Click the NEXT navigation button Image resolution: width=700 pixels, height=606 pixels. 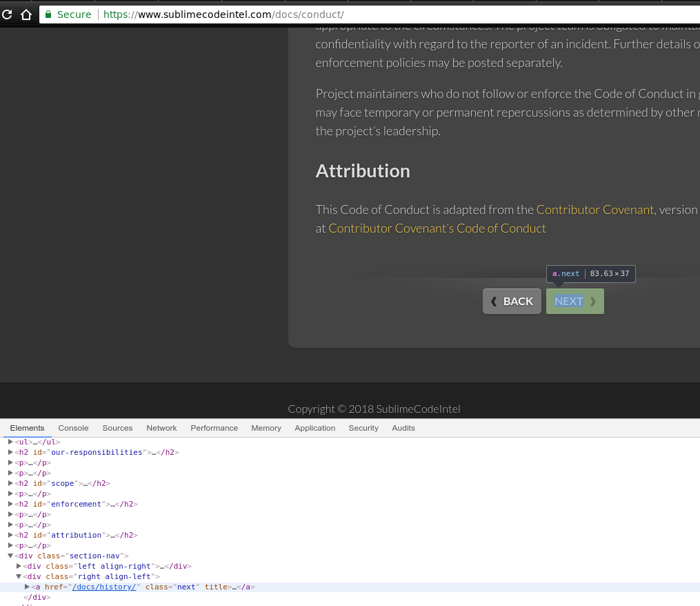point(575,301)
